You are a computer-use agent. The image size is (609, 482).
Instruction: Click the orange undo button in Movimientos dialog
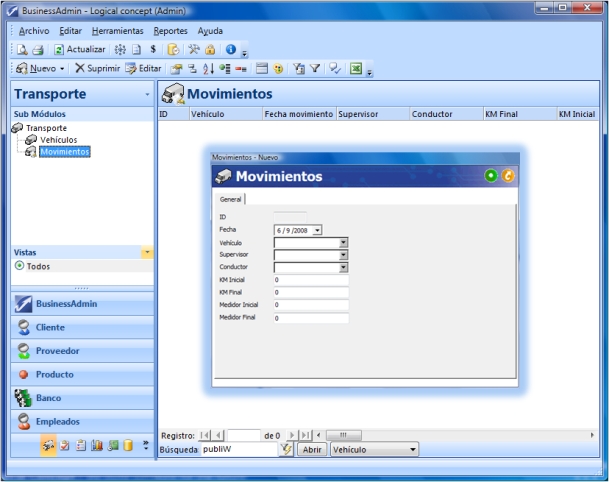(507, 176)
